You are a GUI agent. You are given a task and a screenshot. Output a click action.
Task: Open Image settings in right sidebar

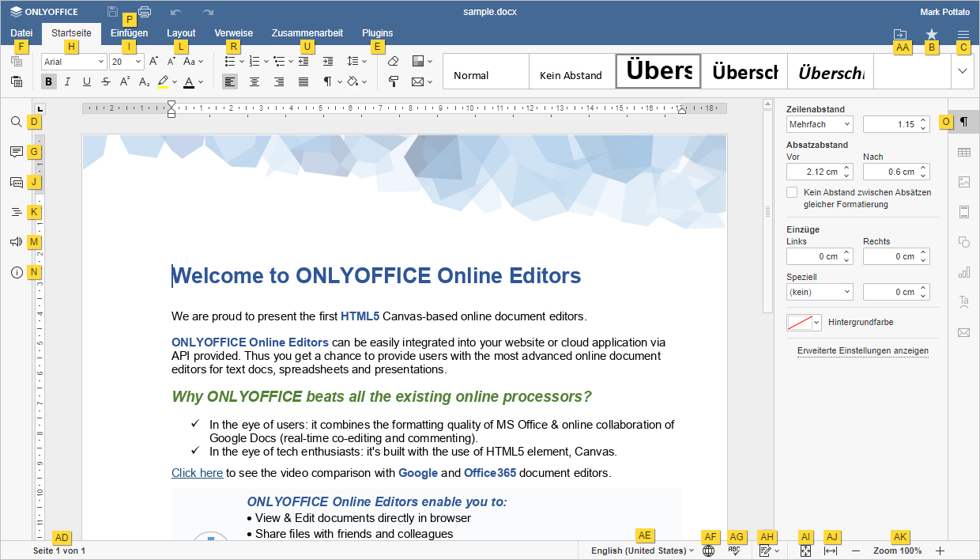[x=963, y=182]
